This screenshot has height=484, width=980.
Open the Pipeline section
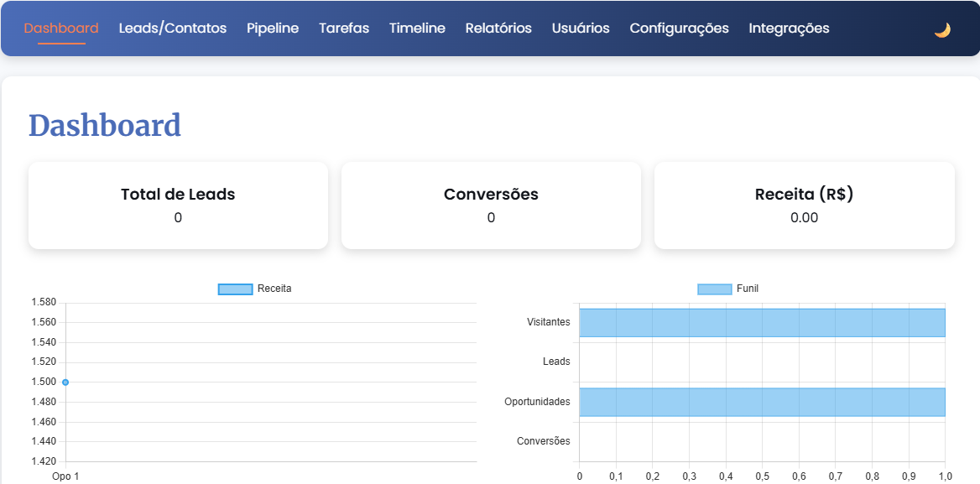pos(272,28)
